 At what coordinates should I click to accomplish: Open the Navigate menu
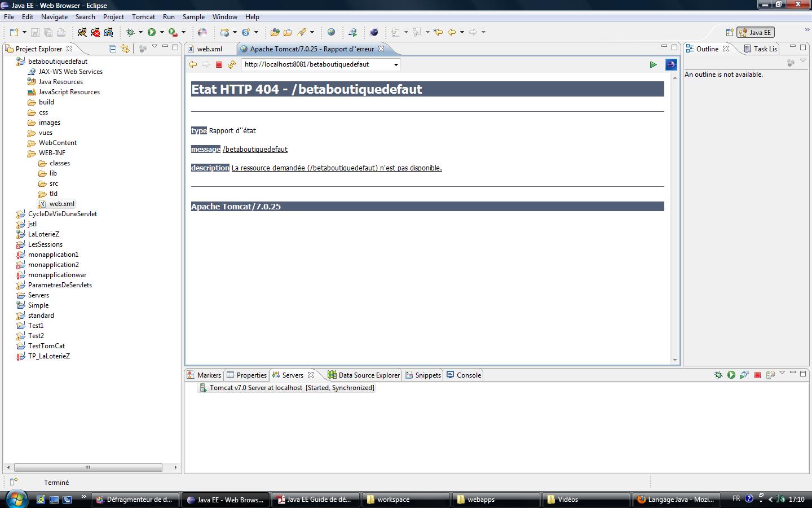pos(54,17)
